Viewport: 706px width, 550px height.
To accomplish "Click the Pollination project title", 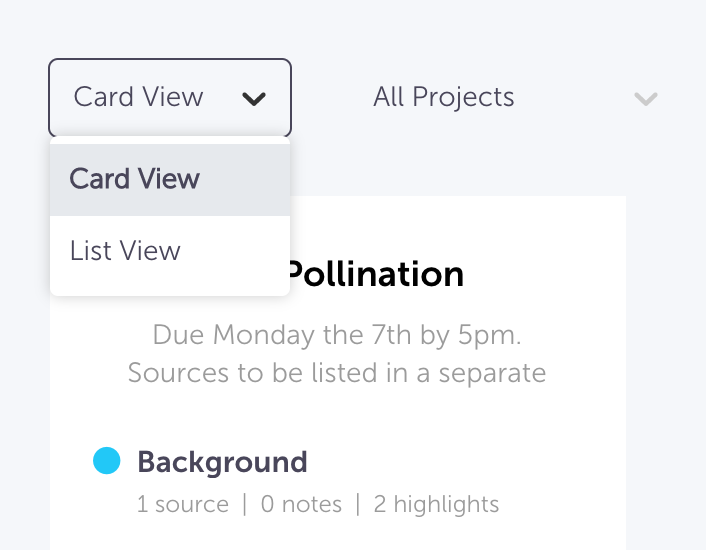I will click(375, 274).
